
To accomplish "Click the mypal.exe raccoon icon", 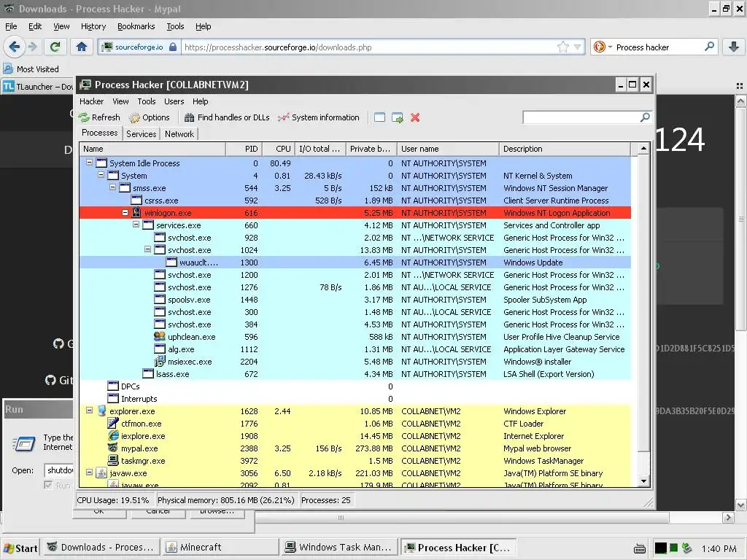I will pyautogui.click(x=113, y=448).
